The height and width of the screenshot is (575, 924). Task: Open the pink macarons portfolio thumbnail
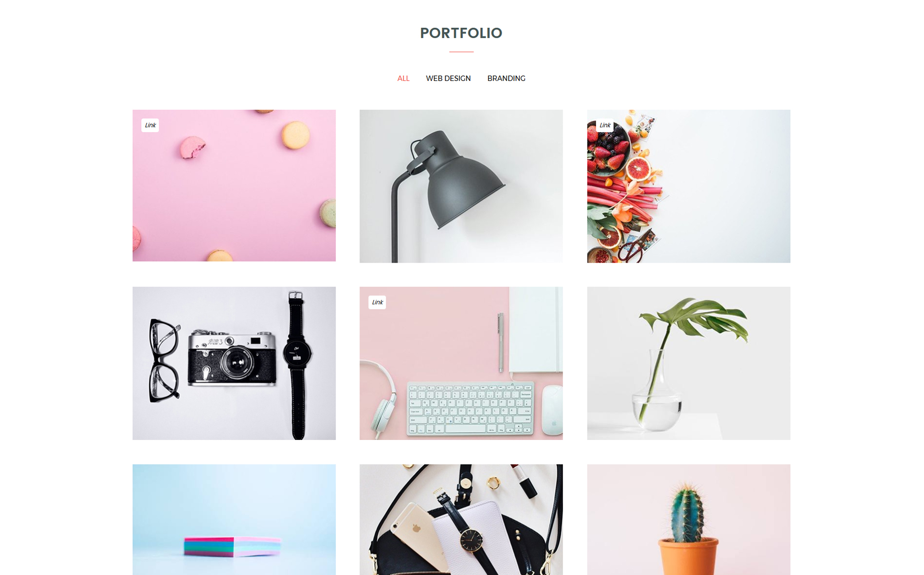[x=234, y=185]
